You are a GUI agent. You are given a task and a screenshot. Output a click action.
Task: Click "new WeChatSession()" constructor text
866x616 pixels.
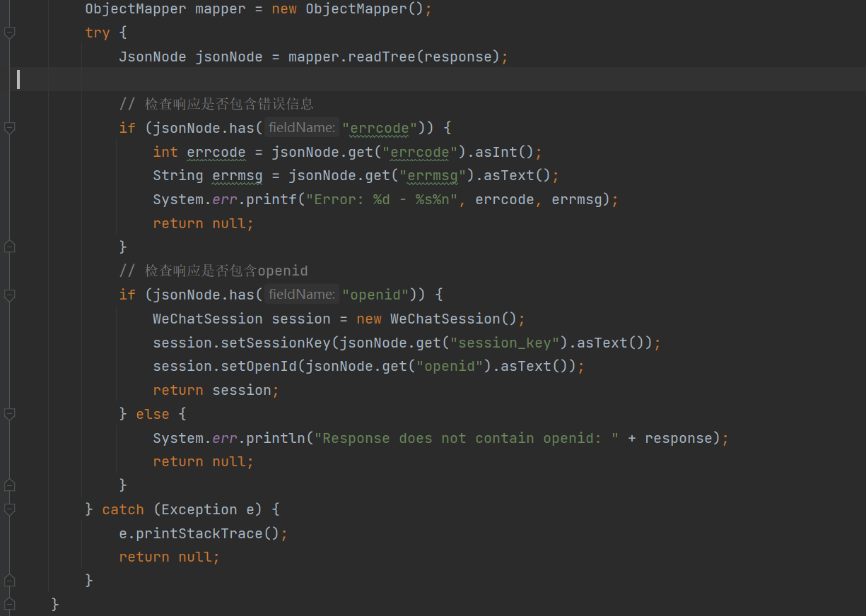[x=436, y=319]
